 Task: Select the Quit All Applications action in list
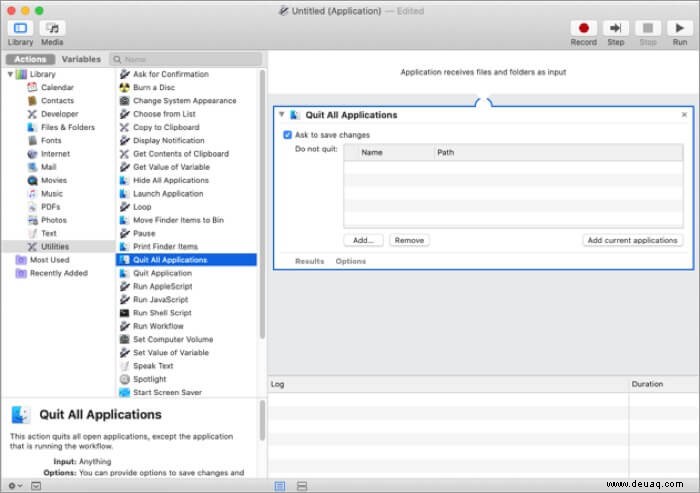[x=186, y=259]
